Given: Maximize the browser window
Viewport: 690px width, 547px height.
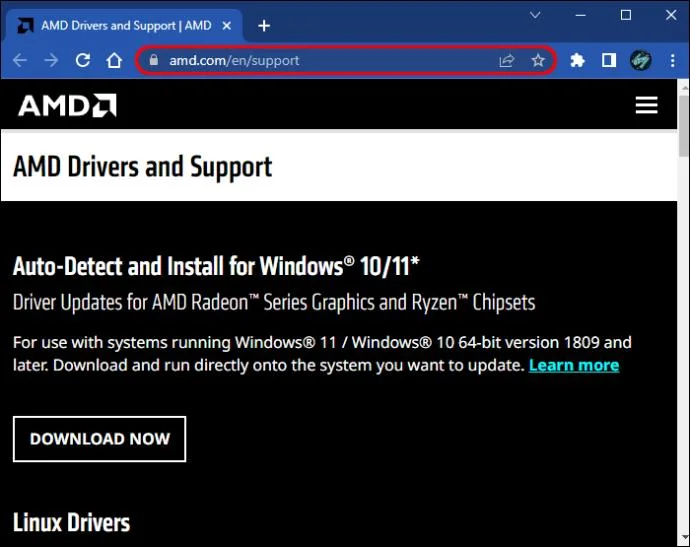Looking at the screenshot, I should point(626,15).
